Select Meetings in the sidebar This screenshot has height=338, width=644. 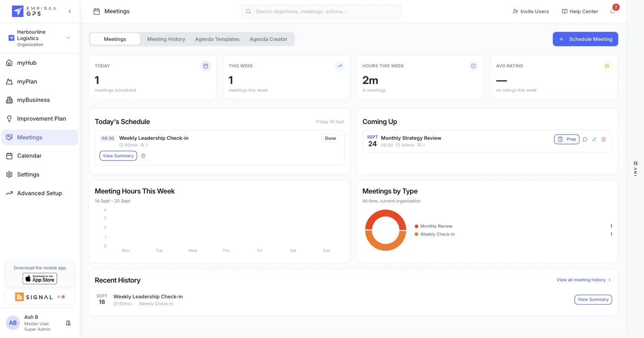coord(40,137)
